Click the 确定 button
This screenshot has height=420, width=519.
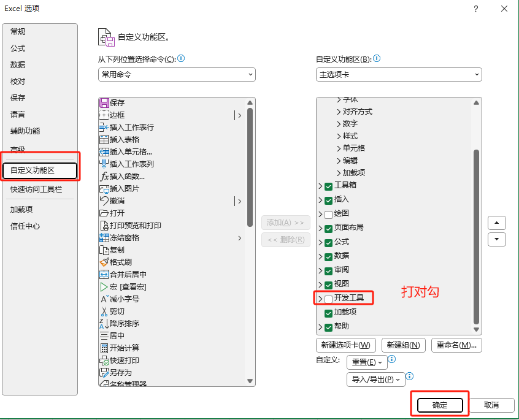pos(440,405)
